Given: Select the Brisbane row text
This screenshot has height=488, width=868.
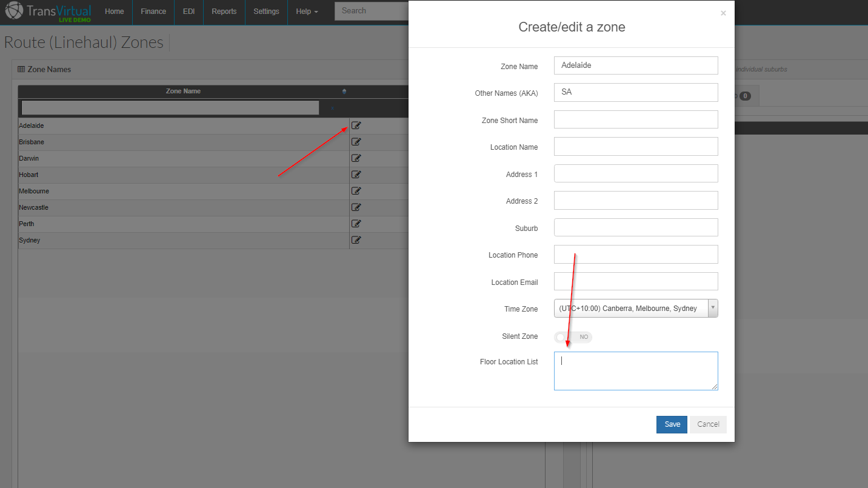Looking at the screenshot, I should point(32,142).
